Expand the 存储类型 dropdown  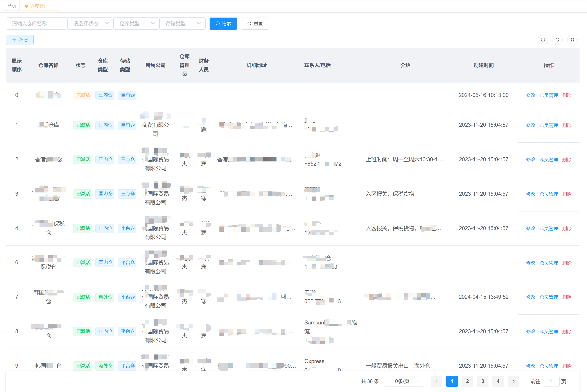[x=182, y=23]
